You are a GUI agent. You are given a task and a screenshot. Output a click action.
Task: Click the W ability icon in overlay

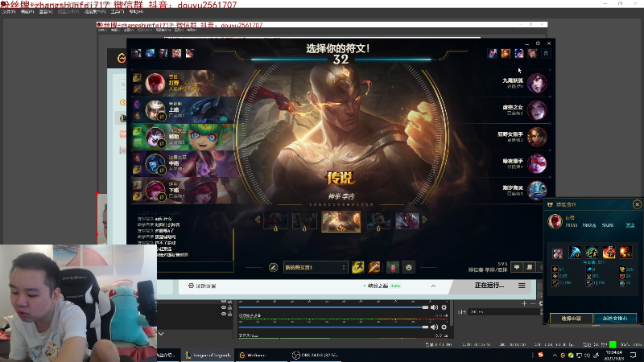[592, 253]
